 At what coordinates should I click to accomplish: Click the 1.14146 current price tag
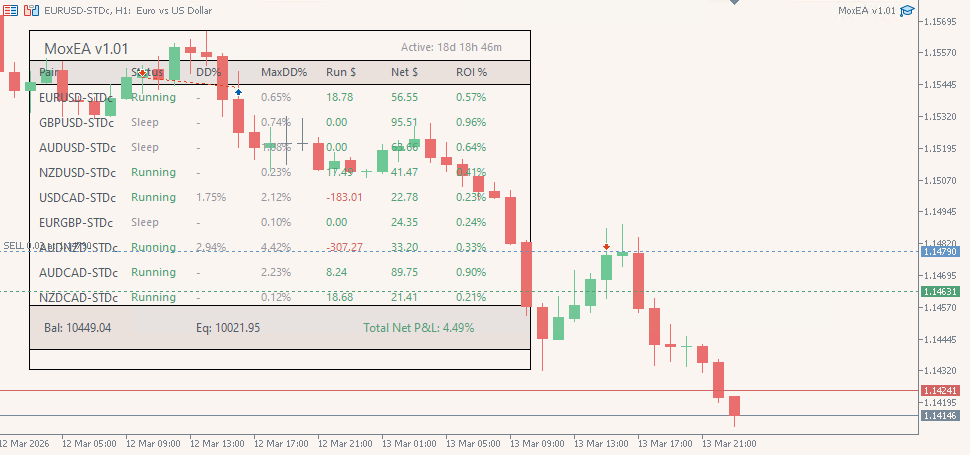(x=940, y=415)
